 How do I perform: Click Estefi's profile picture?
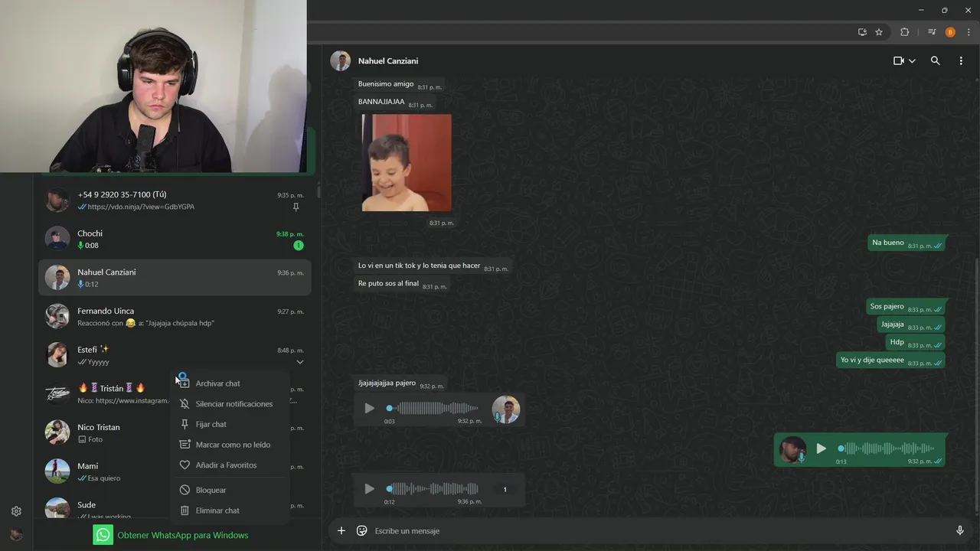(57, 355)
